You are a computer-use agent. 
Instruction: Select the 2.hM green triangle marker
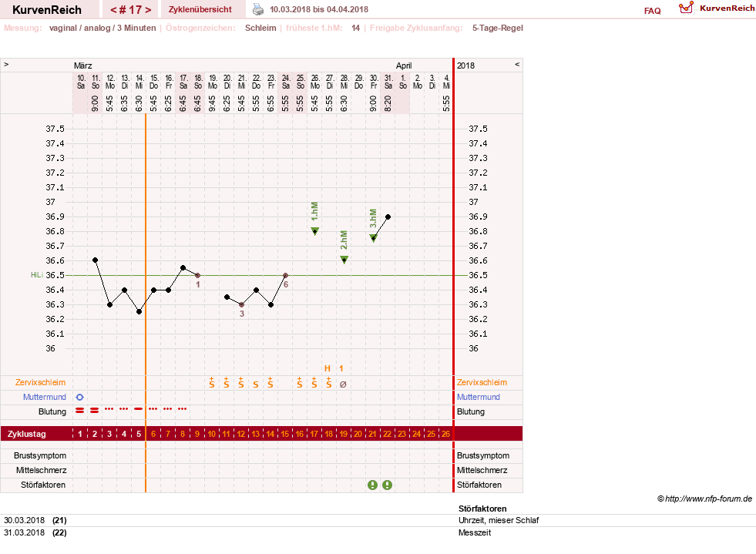(344, 260)
